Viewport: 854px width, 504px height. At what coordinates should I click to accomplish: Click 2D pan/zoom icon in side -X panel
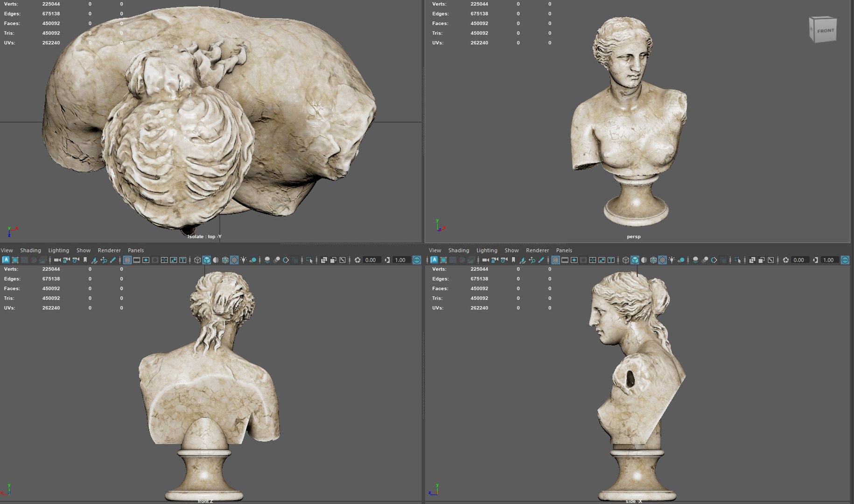tap(532, 260)
